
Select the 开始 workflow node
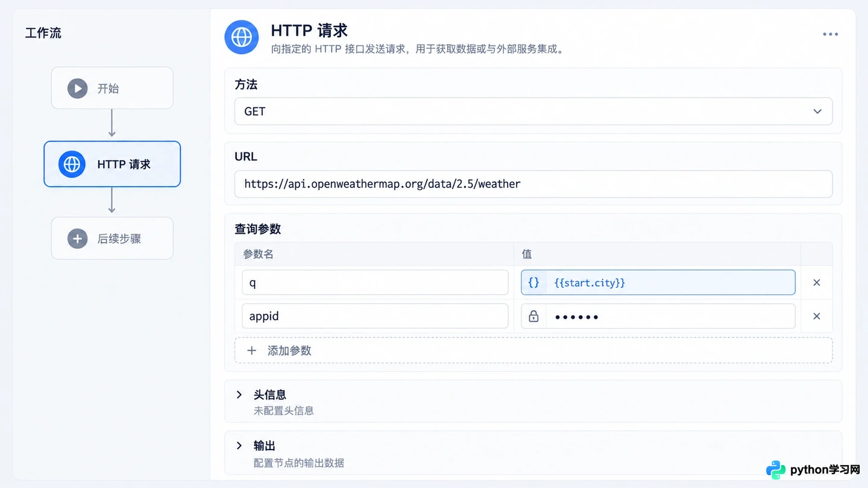(112, 88)
